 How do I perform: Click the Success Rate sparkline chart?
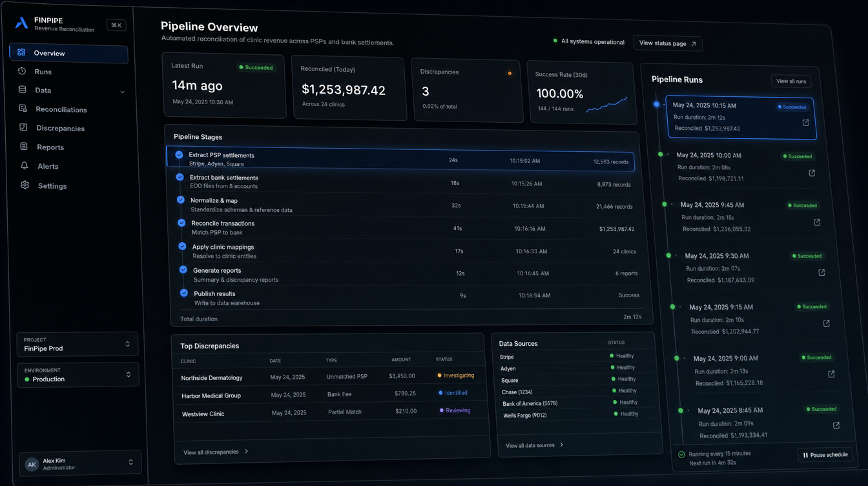[x=606, y=104]
